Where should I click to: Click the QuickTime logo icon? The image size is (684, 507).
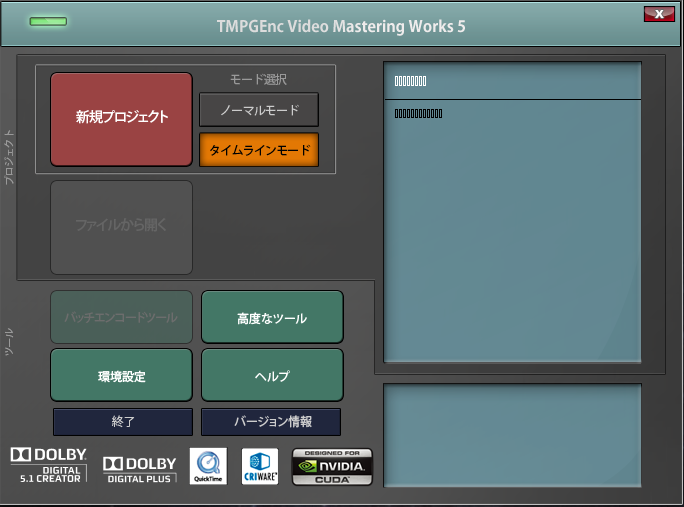[x=208, y=466]
